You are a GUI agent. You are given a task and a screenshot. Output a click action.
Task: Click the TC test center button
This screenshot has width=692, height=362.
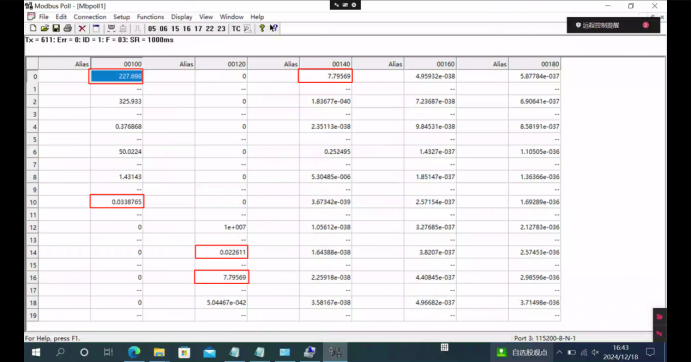coord(236,29)
